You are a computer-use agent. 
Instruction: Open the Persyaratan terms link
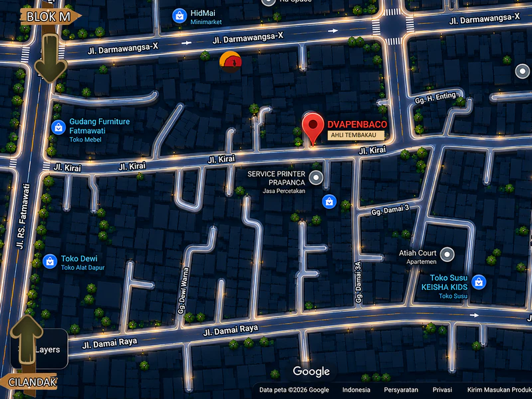401,390
